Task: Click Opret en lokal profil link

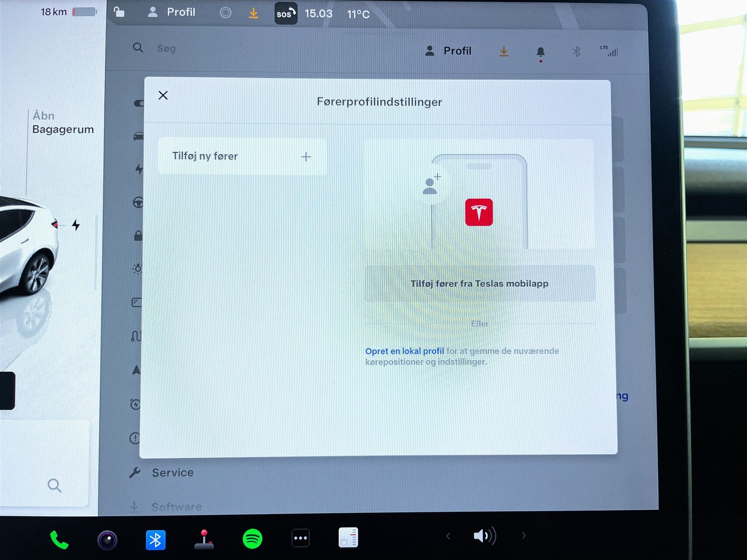Action: pyautogui.click(x=405, y=351)
